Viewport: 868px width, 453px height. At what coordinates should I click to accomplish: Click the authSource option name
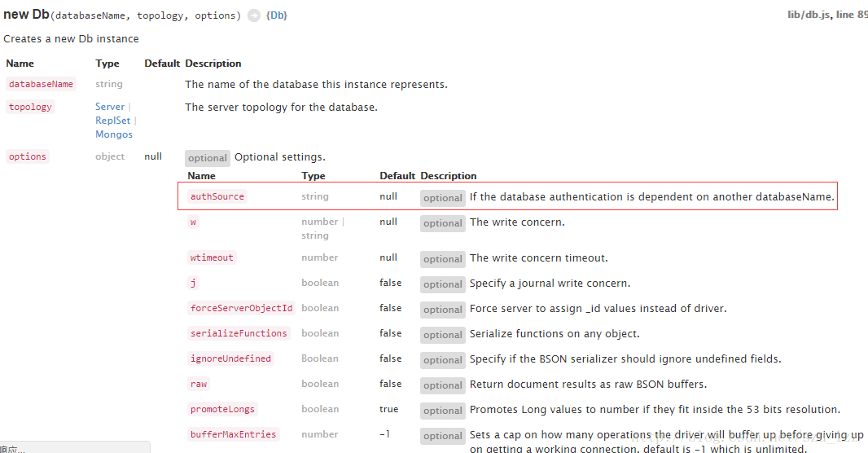tap(217, 196)
